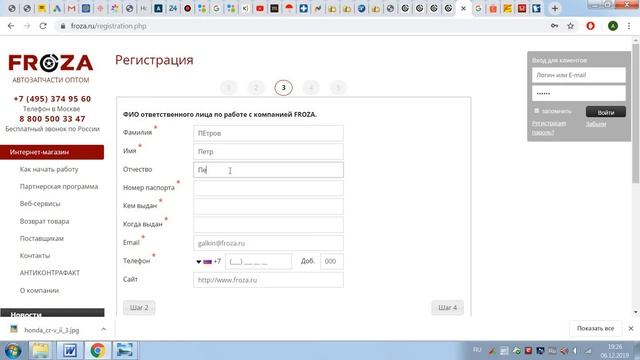Viewport: 640px width, 360px height.
Task: Open a new tab with the plus button
Action: coord(555,8)
